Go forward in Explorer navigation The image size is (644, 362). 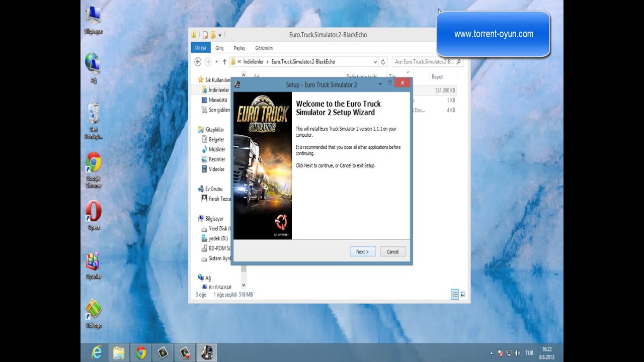pos(208,62)
